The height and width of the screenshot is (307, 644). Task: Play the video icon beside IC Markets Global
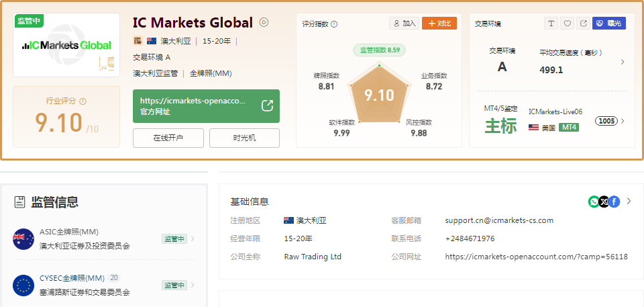tap(264, 22)
